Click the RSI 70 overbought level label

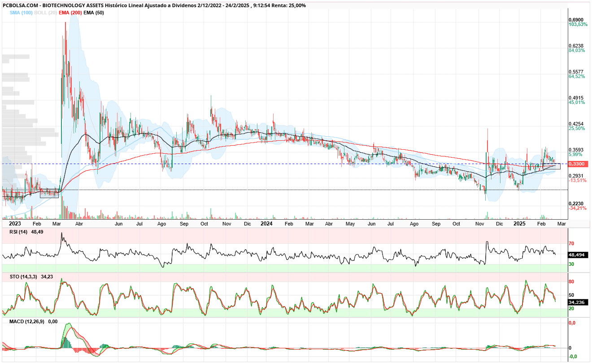571,244
